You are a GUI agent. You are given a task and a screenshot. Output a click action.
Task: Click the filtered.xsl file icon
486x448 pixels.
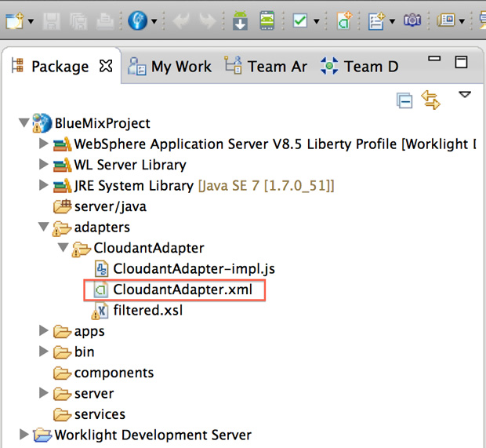pyautogui.click(x=100, y=311)
